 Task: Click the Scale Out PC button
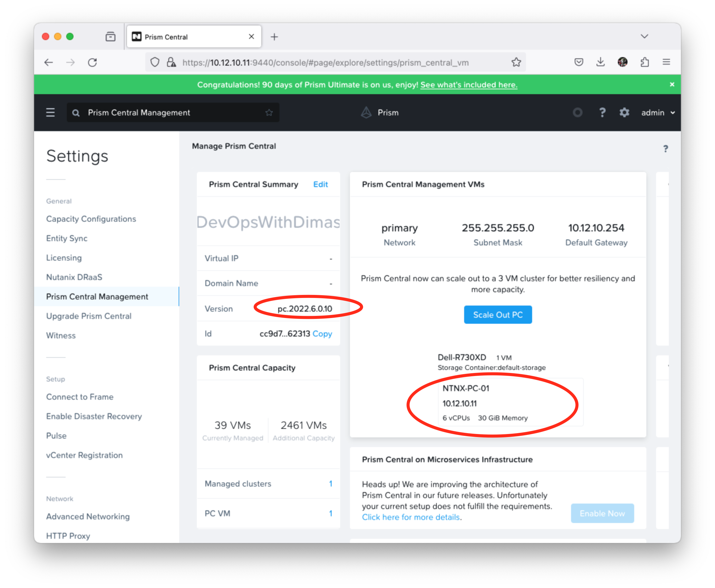tap(498, 315)
